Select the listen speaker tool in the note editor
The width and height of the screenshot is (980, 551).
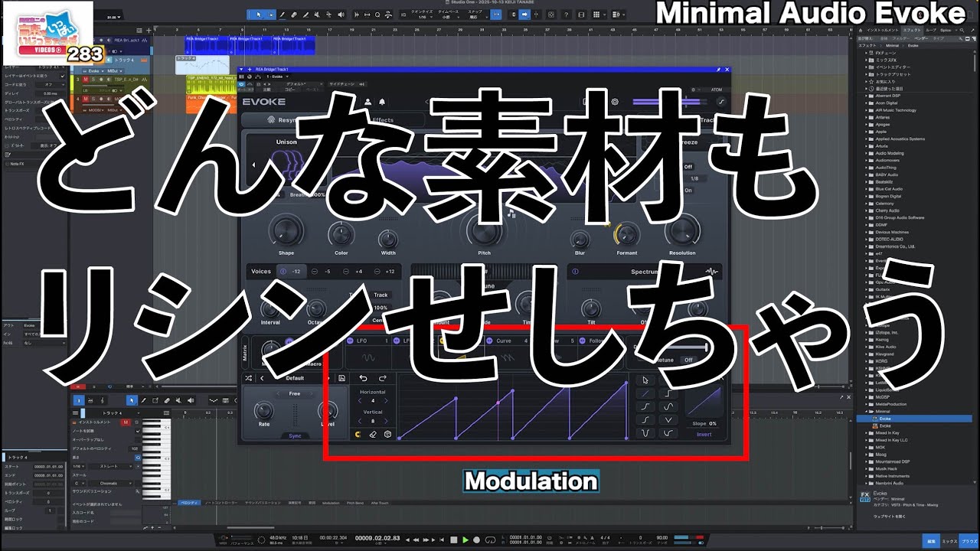(x=191, y=400)
